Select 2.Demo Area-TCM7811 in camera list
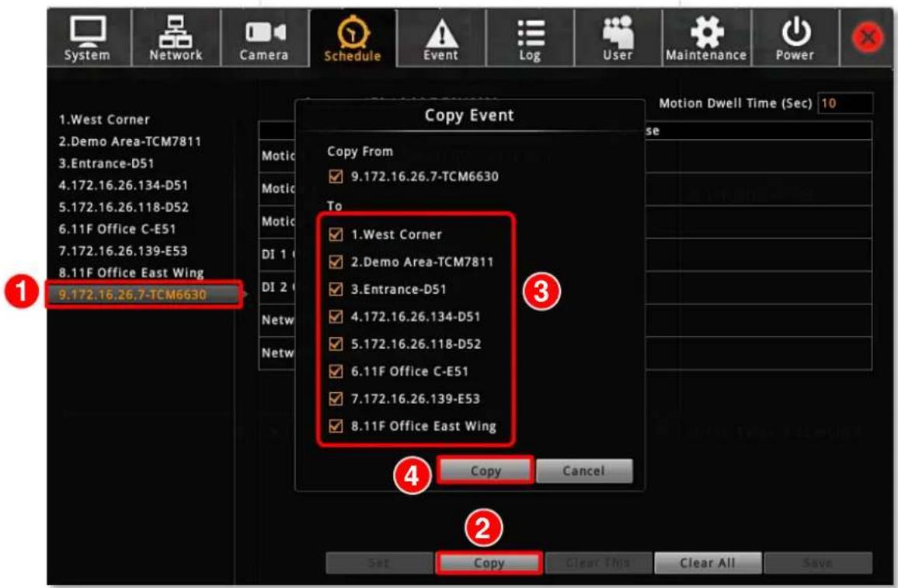Image resolution: width=898 pixels, height=588 pixels. click(130, 141)
